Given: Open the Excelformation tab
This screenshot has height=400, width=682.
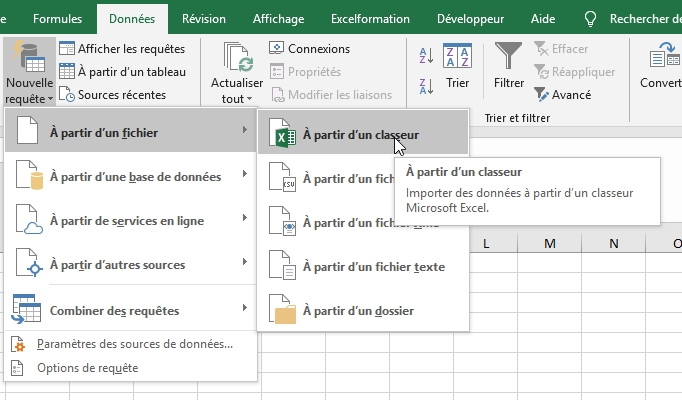Looking at the screenshot, I should point(370,19).
